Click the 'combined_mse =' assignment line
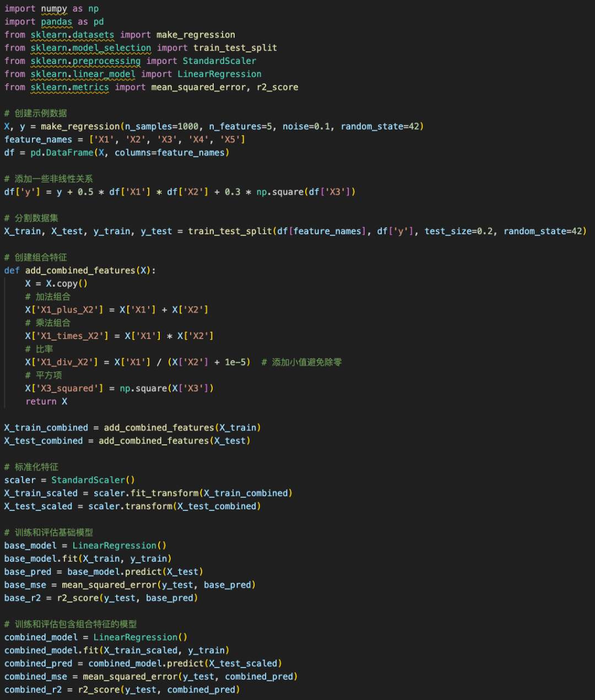Image resolution: width=595 pixels, height=700 pixels. [151, 677]
